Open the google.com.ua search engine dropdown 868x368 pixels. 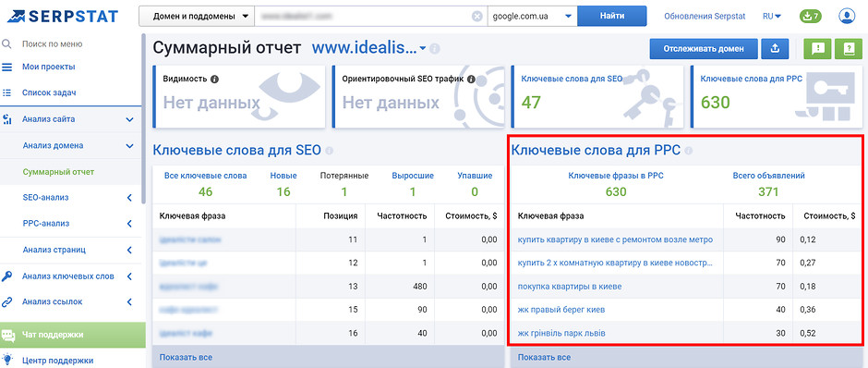(x=532, y=16)
